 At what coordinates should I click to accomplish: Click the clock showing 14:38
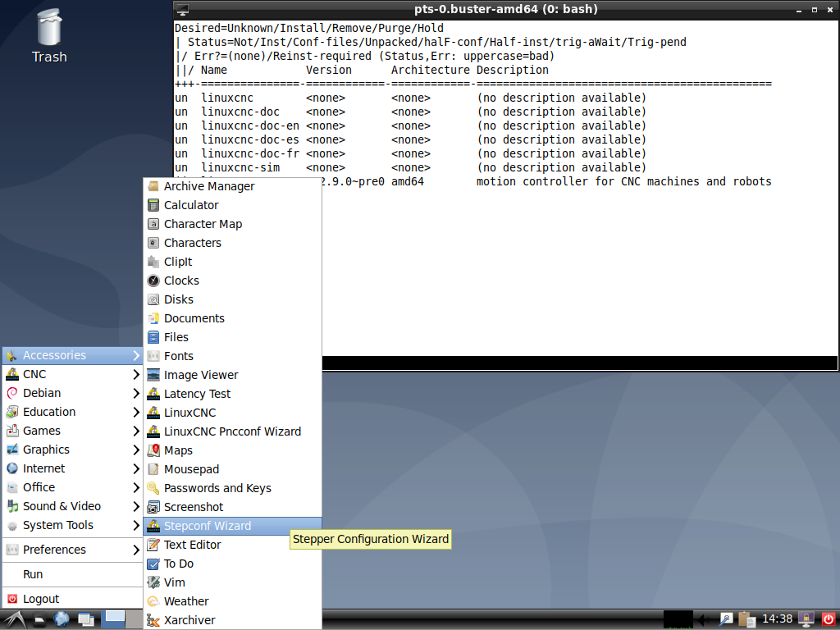tap(778, 619)
